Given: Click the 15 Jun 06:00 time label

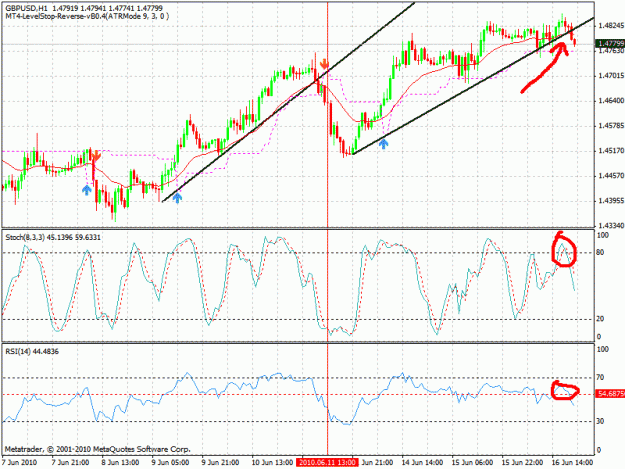Looking at the screenshot, I should tap(472, 463).
